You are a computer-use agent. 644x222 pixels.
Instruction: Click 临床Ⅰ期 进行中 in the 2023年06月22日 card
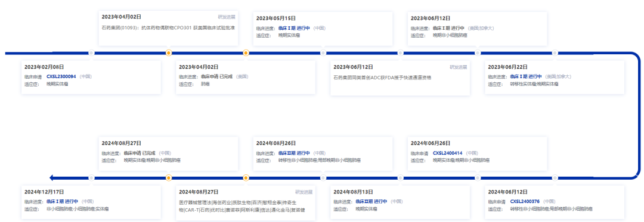point(526,76)
